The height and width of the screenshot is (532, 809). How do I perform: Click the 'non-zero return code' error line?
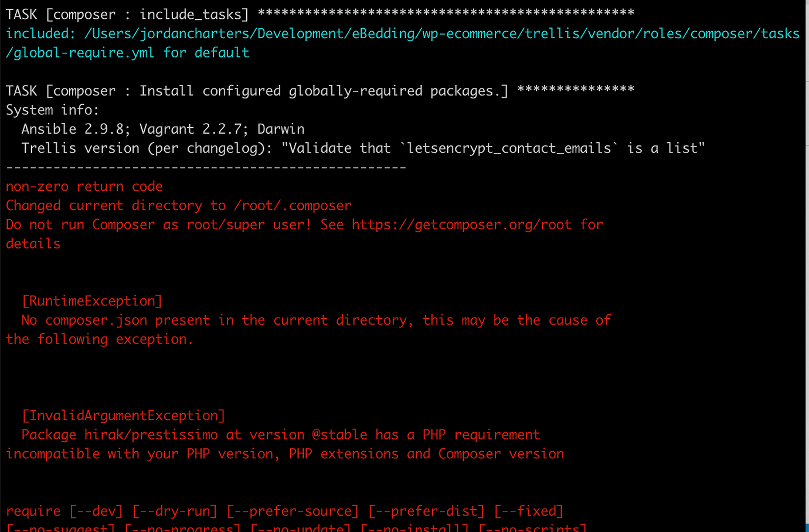[x=84, y=186]
